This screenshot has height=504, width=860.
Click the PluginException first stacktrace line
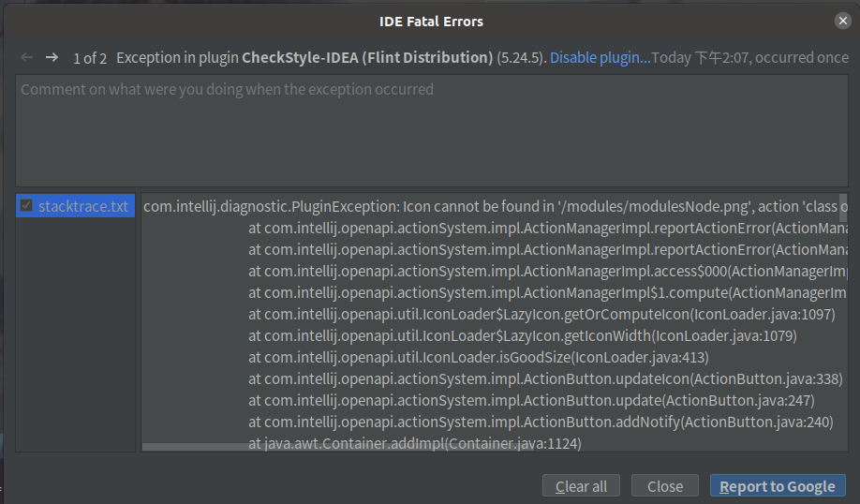click(496, 207)
